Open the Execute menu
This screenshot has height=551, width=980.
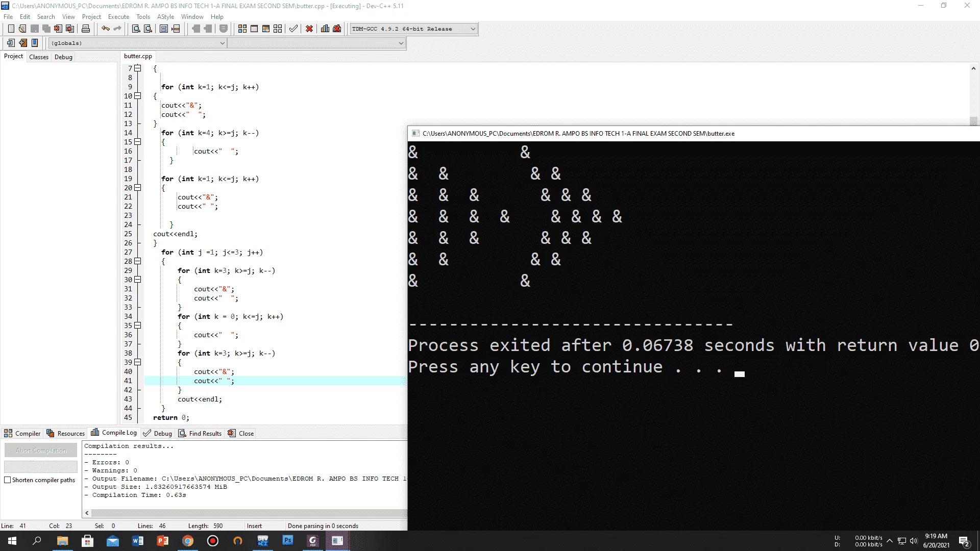pos(118,16)
